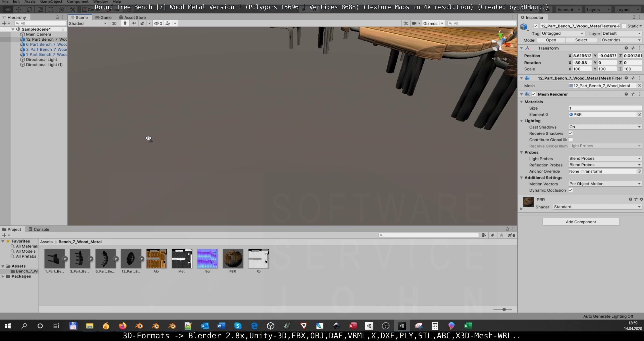Toggle the Dynamic Occlusion checkbox
The height and width of the screenshot is (341, 644).
pos(571,190)
